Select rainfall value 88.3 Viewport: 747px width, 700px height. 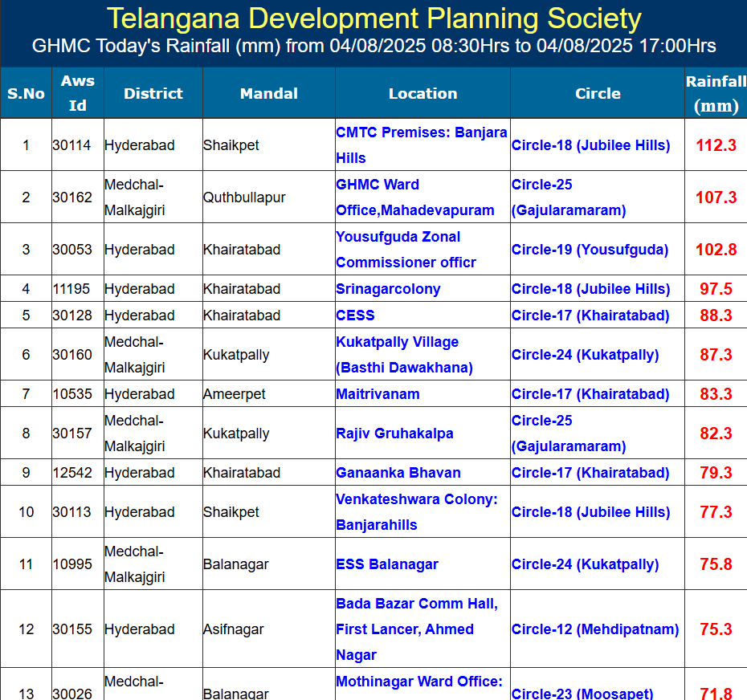pyautogui.click(x=716, y=315)
